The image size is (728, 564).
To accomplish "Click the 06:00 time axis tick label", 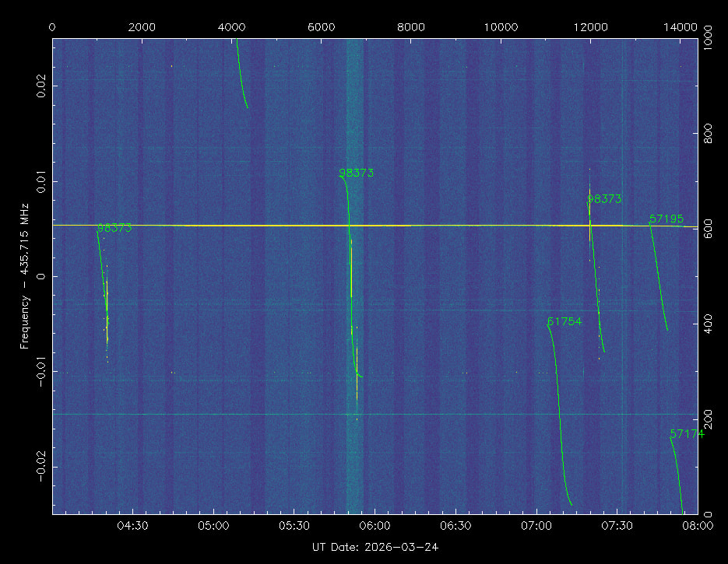I will pos(375,526).
